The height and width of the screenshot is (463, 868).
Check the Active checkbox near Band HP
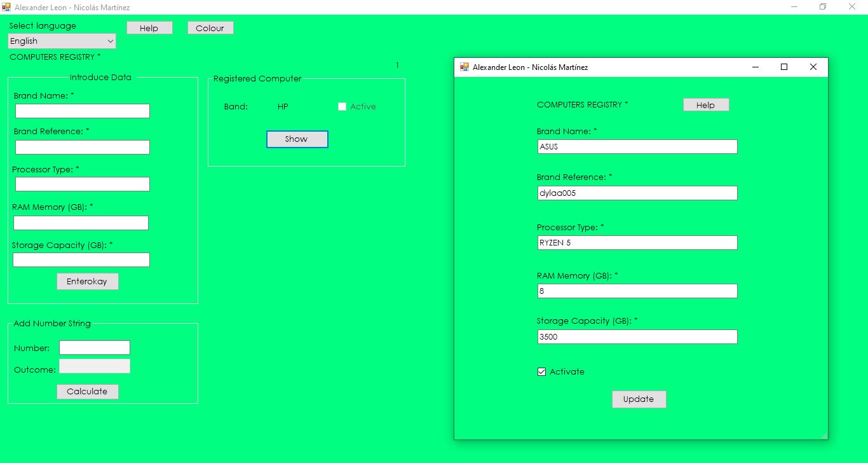pos(341,106)
